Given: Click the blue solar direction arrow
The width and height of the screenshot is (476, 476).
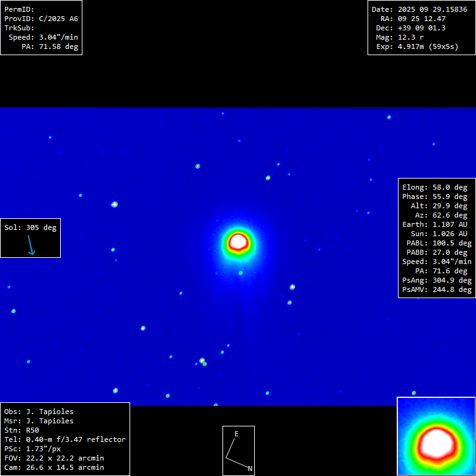Looking at the screenshot, I should click(30, 245).
